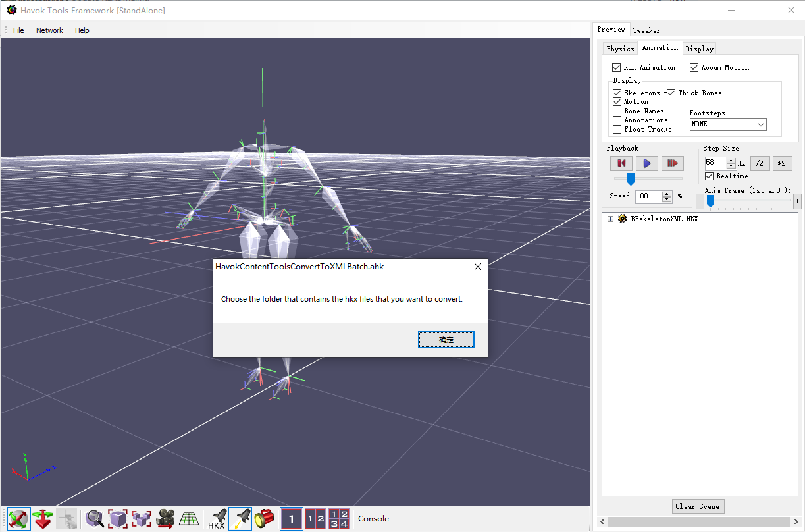Screen dimensions: 805x532
Task: Click the disabled grey crosshair tool icon
Action: point(66,519)
